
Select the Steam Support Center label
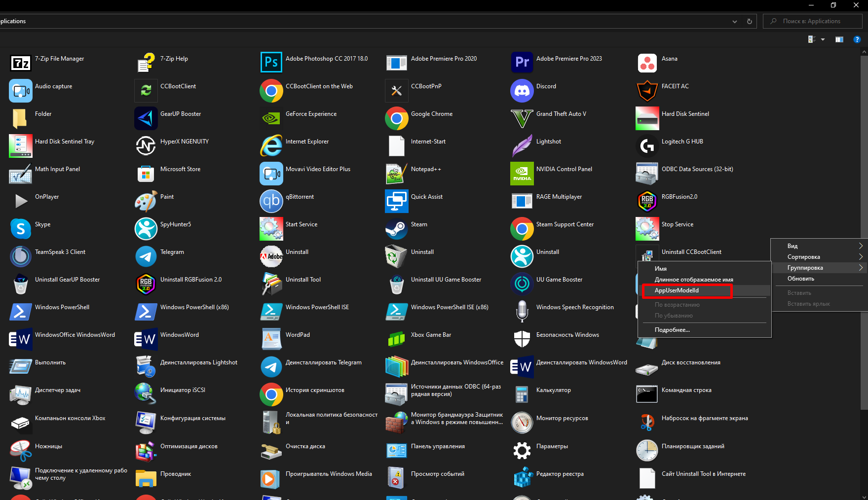[x=565, y=224]
